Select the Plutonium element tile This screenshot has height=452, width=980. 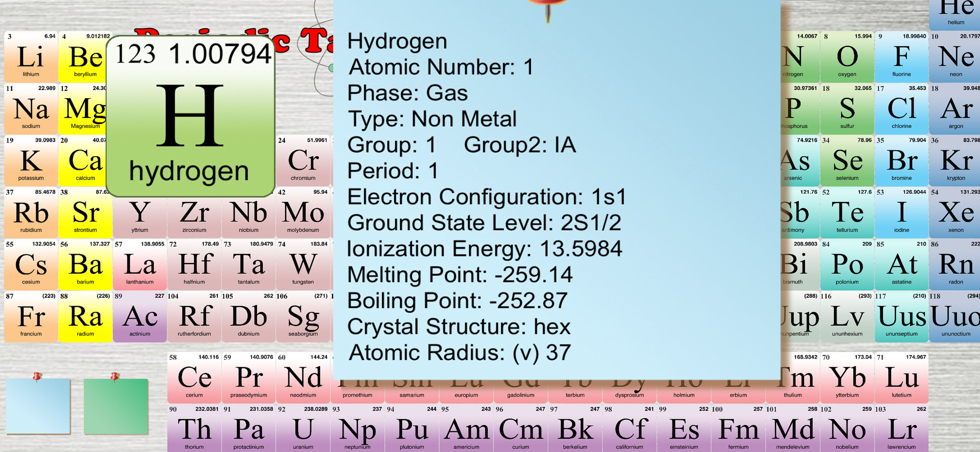(411, 428)
